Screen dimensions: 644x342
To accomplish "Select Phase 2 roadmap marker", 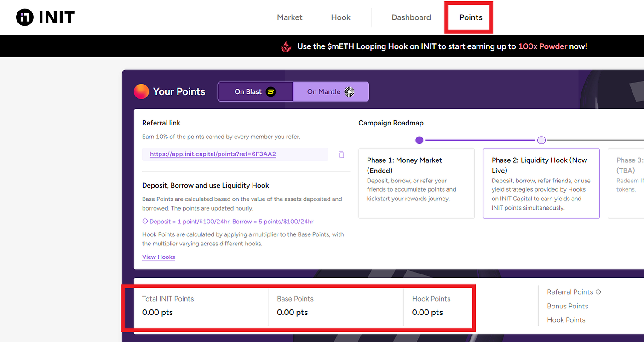I will pyautogui.click(x=541, y=140).
